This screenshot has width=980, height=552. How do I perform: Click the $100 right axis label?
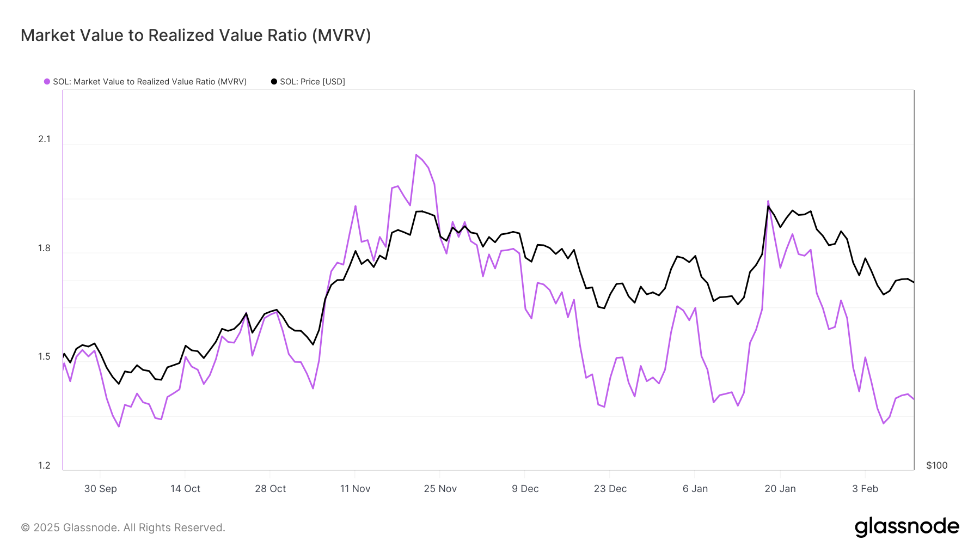[x=936, y=465]
